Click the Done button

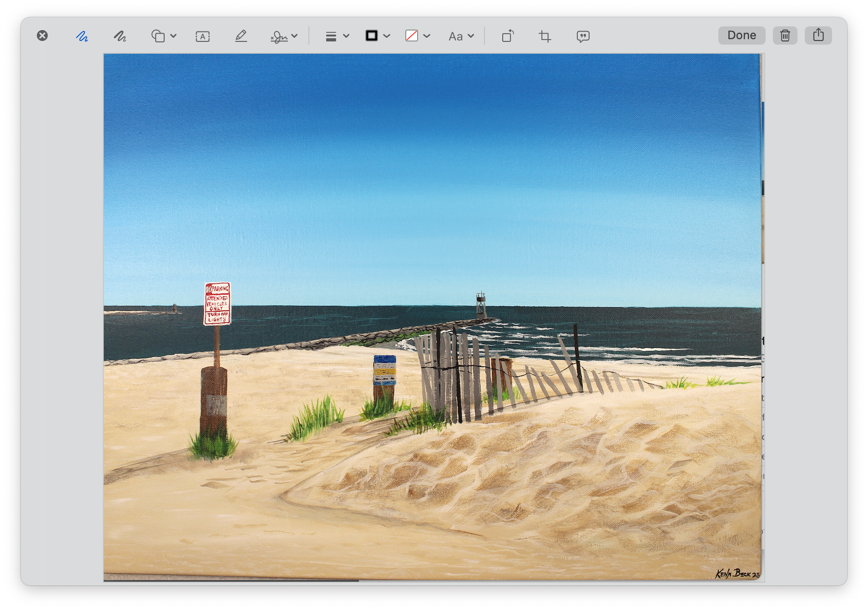coord(742,36)
